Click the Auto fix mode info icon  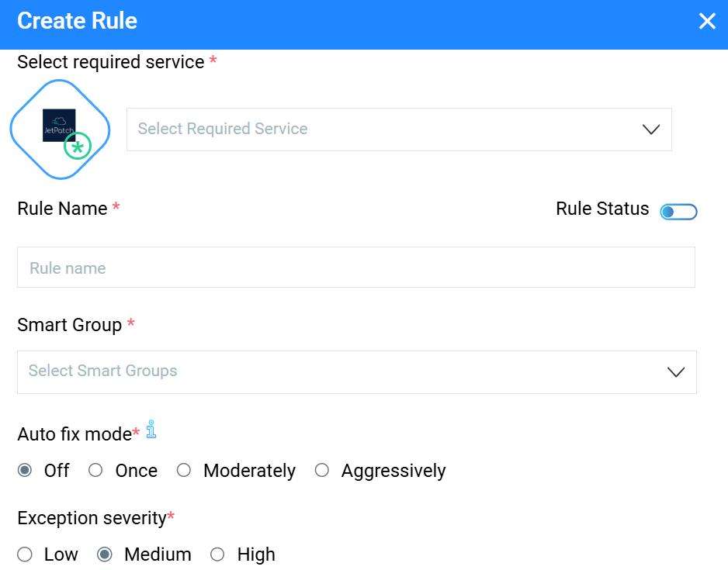[x=151, y=430]
